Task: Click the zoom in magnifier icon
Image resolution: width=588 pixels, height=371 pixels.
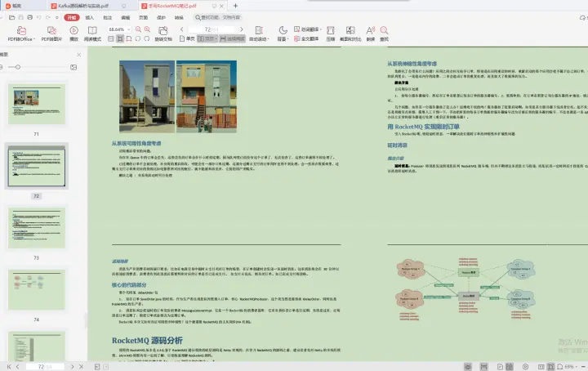Action: point(147,29)
